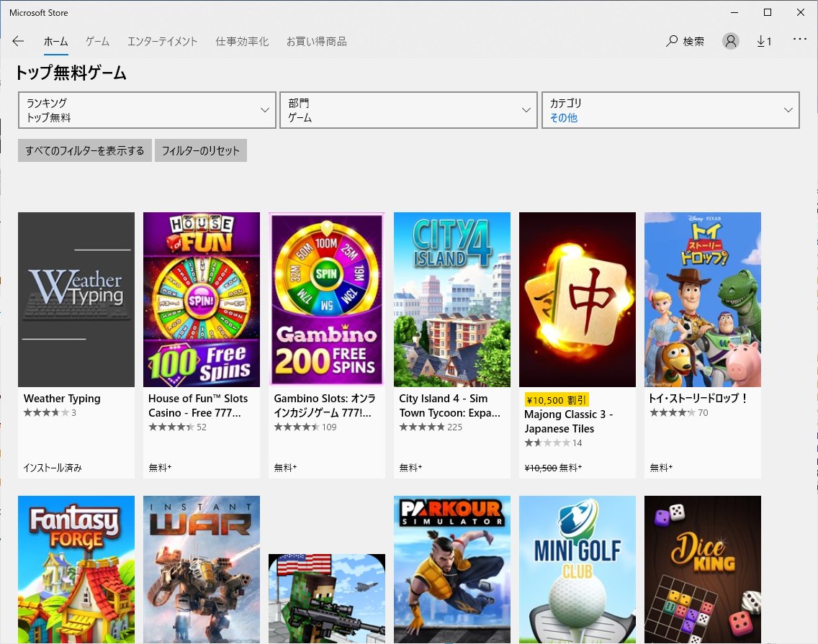Open the Parkour Simulator game tile
Viewport: 818px width, 644px height.
451,569
